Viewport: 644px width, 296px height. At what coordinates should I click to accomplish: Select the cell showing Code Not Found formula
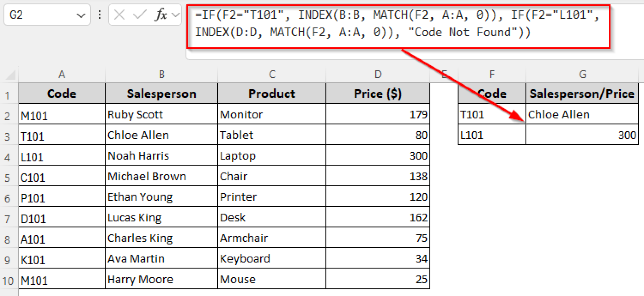(582, 114)
